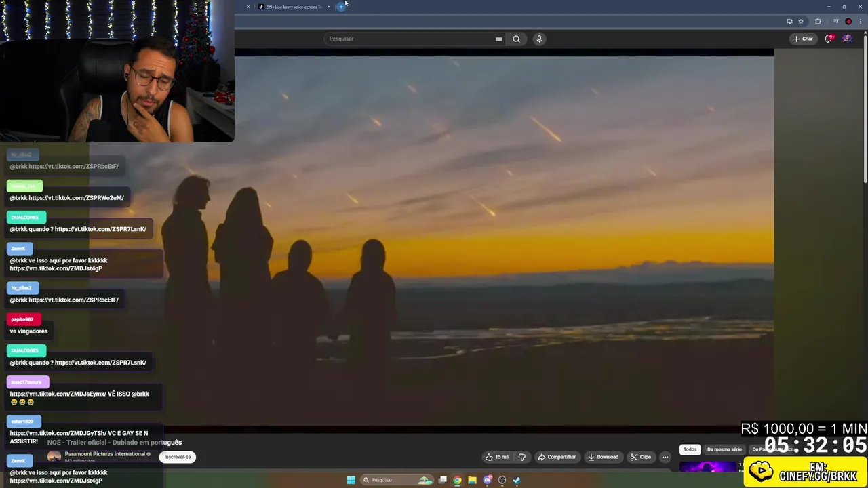The width and height of the screenshot is (868, 488).
Task: Open more actions three-dot menu below video
Action: [x=665, y=457]
